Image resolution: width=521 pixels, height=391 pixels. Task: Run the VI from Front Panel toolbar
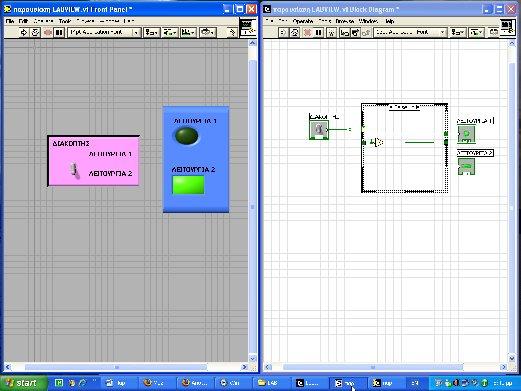click(24, 32)
